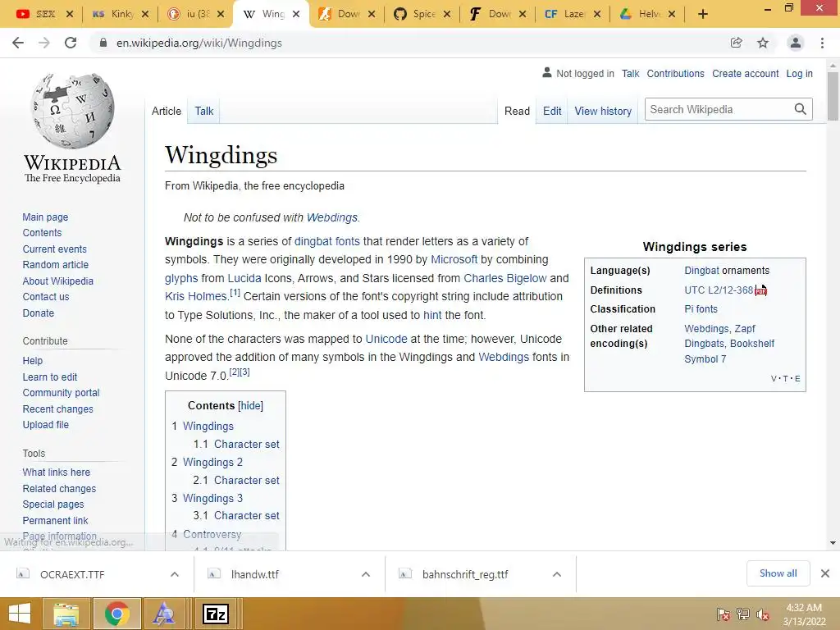Click the Log in link
The image size is (840, 630).
[799, 73]
